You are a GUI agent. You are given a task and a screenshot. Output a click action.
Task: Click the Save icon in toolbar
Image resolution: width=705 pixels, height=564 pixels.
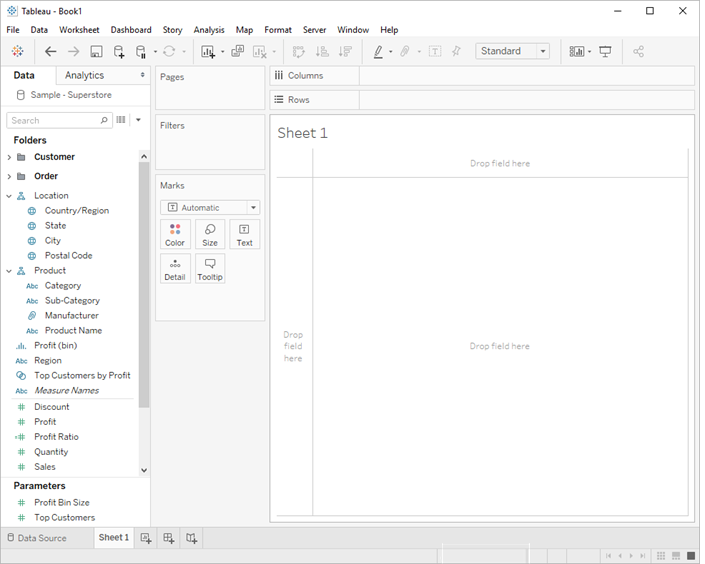coord(96,52)
